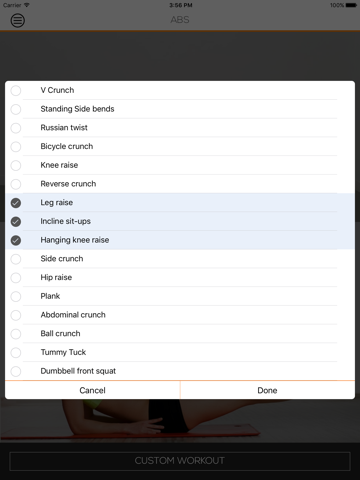
Task: Deselect Hanging knee raise checkmark
Action: pyautogui.click(x=16, y=240)
